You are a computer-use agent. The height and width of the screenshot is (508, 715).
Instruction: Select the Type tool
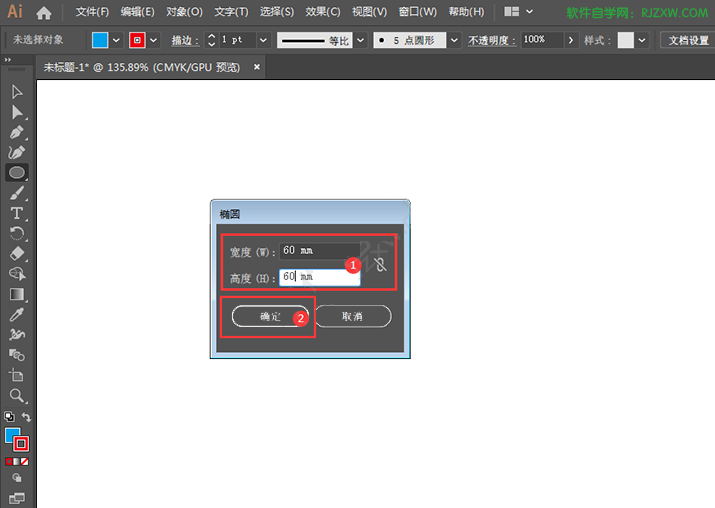coord(17,213)
